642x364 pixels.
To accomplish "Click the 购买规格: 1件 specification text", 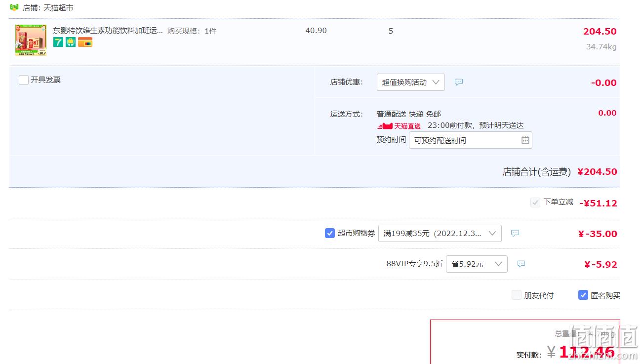I will click(x=192, y=31).
